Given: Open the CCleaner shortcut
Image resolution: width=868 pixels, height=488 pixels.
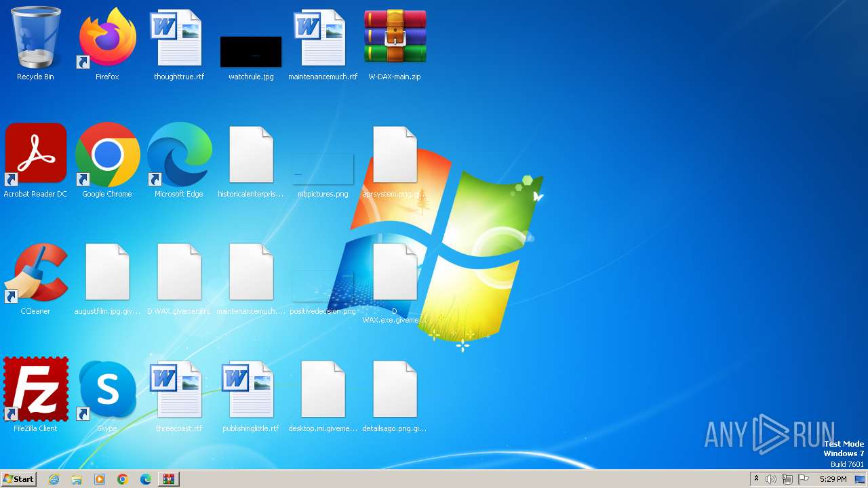Looking at the screenshot, I should (x=35, y=279).
